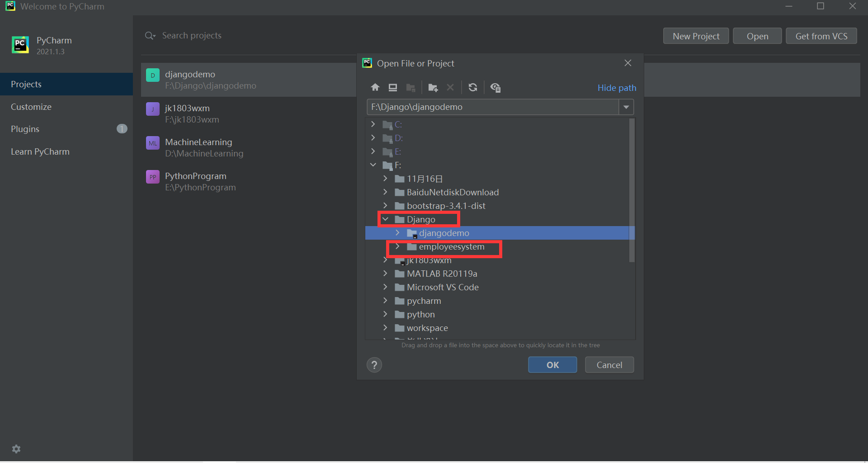Click the Search projects field
Screen dimensions: 868x463
pyautogui.click(x=192, y=35)
